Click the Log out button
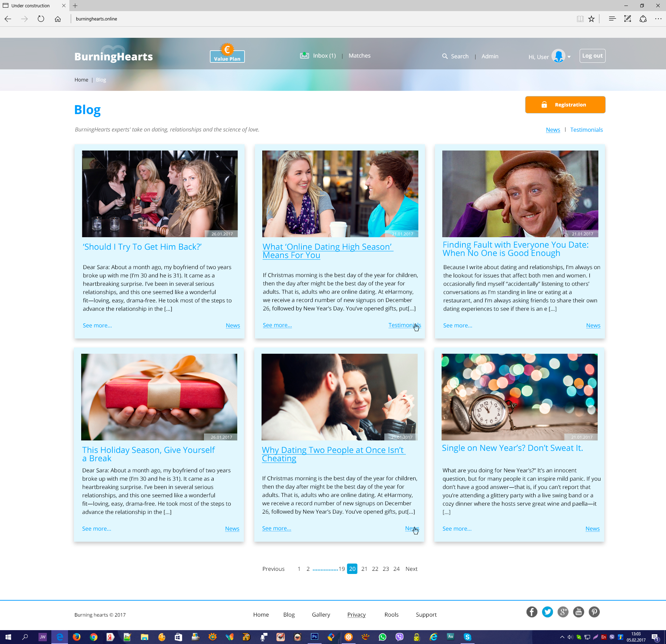This screenshot has width=666, height=644. click(592, 56)
